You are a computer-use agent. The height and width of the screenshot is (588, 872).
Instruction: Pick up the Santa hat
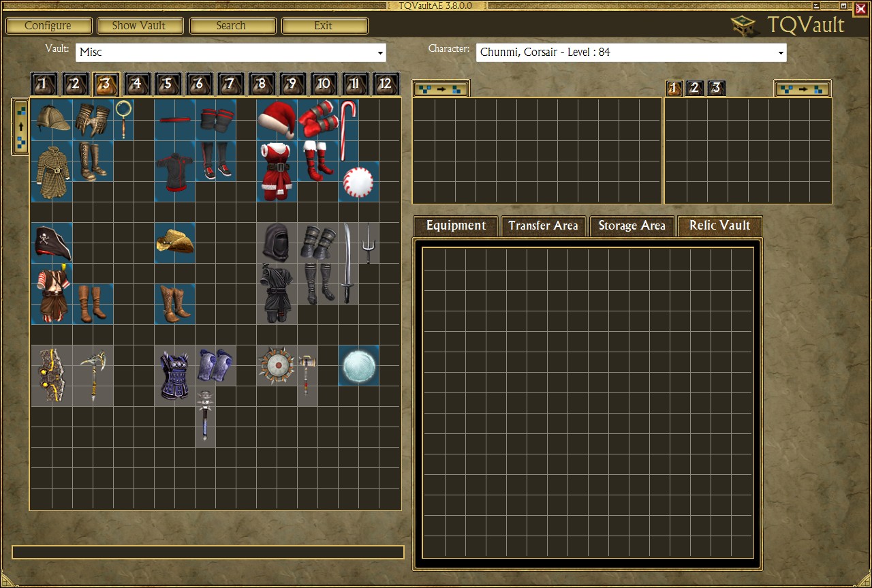(277, 120)
